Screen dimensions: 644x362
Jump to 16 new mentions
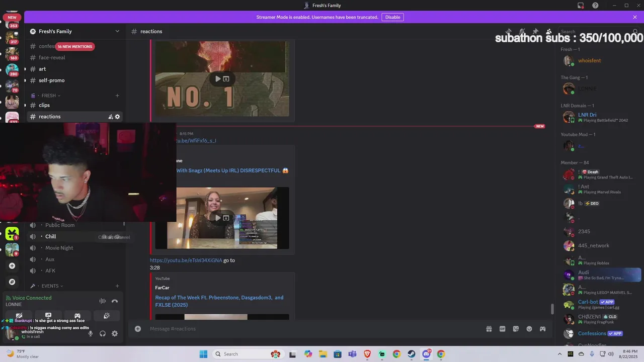click(x=74, y=46)
